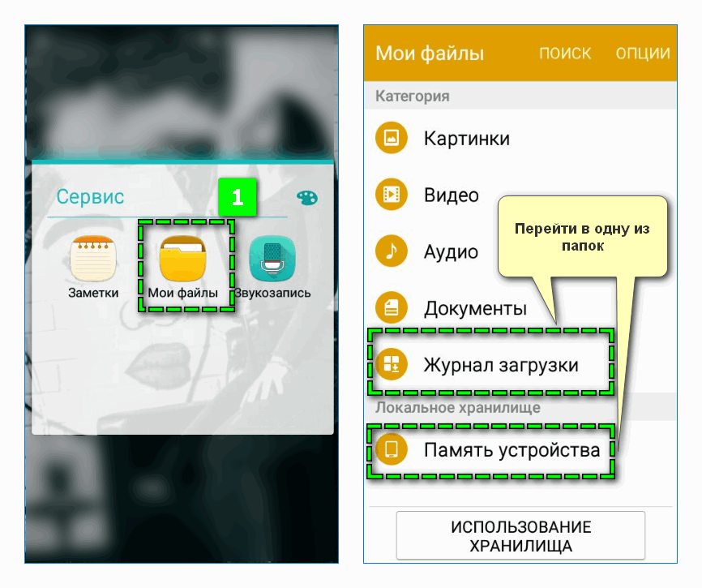702x588 pixels.
Task: Select the Картинки category icon
Action: 391,138
